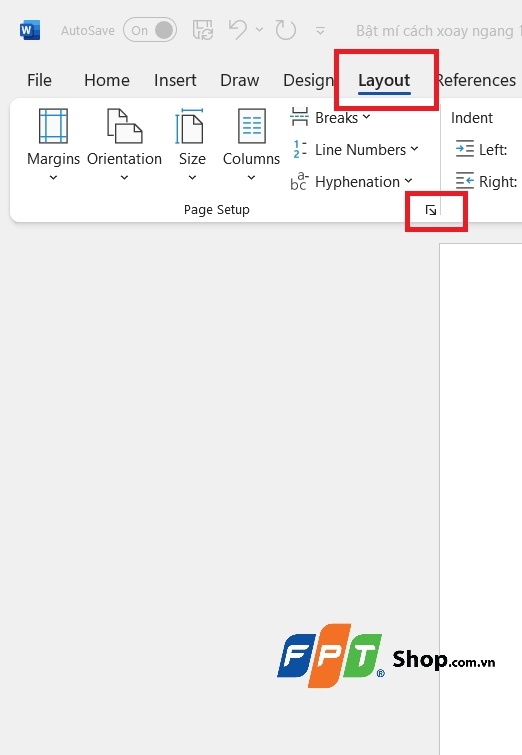Click the Page Setup group label

click(x=217, y=210)
